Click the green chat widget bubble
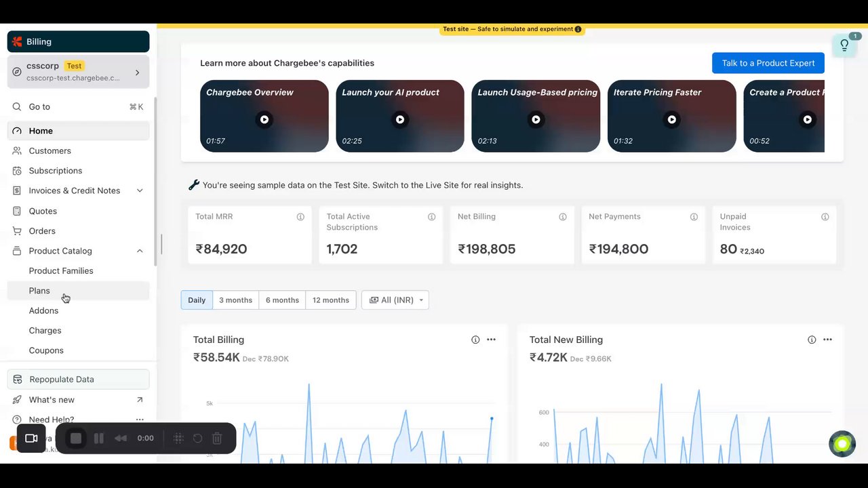Viewport: 868px width, 488px height. 842,444
